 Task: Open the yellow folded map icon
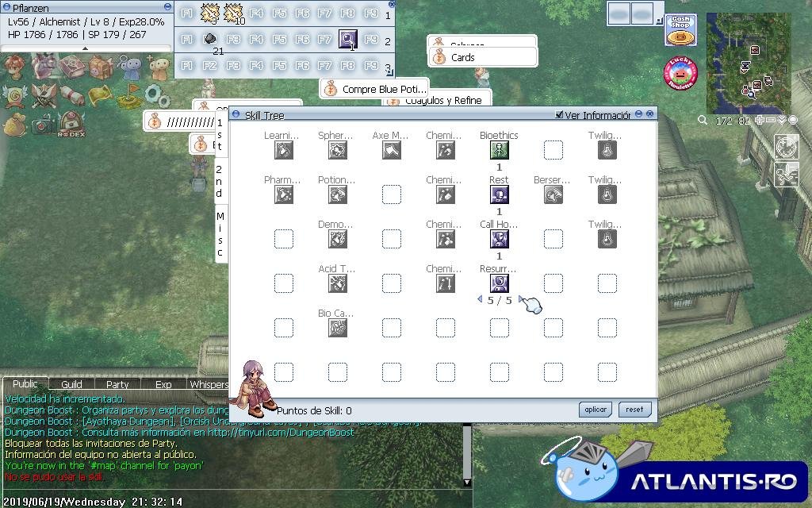tap(101, 95)
